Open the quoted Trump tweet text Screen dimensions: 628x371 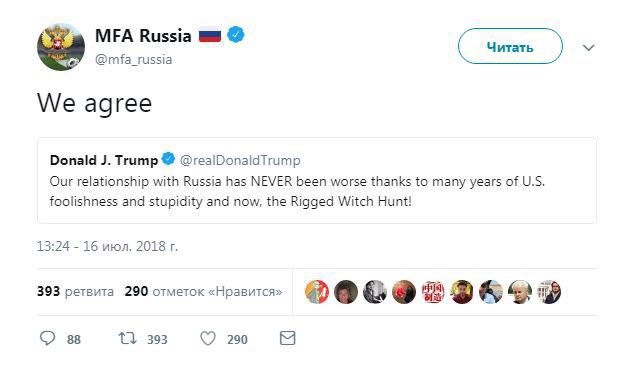coord(297,192)
